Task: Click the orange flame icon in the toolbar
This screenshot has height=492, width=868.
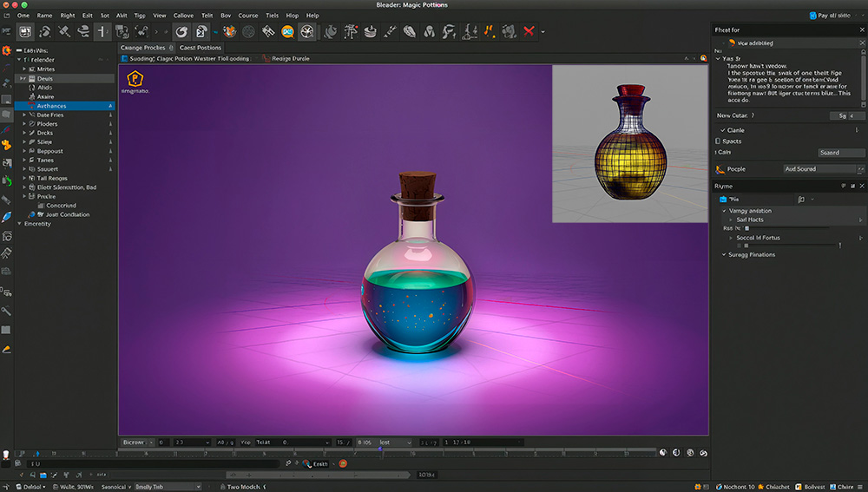Action: 490,31
